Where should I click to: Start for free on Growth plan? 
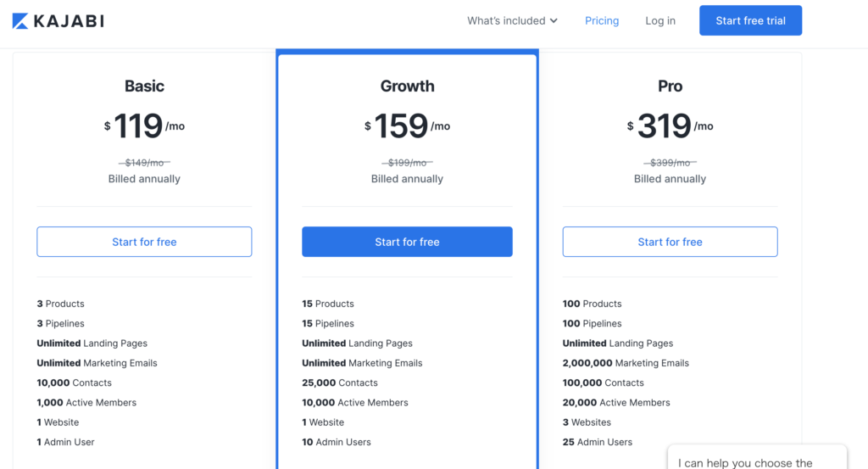[x=407, y=242]
